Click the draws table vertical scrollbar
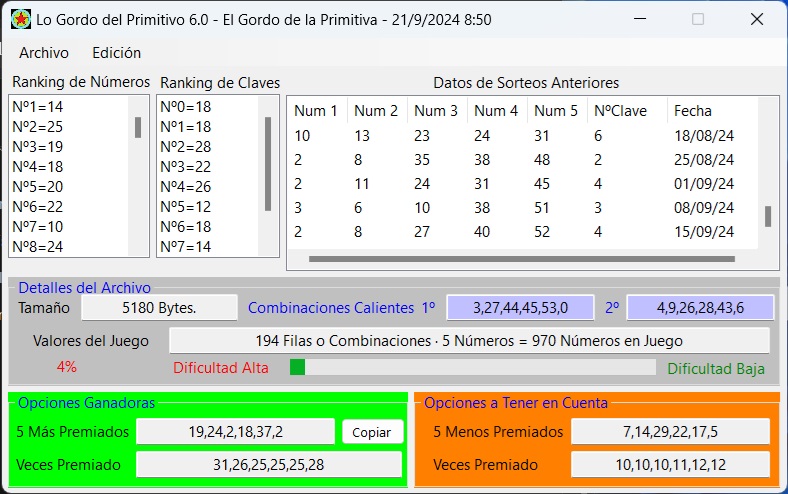This screenshot has width=788, height=494. coord(768,217)
